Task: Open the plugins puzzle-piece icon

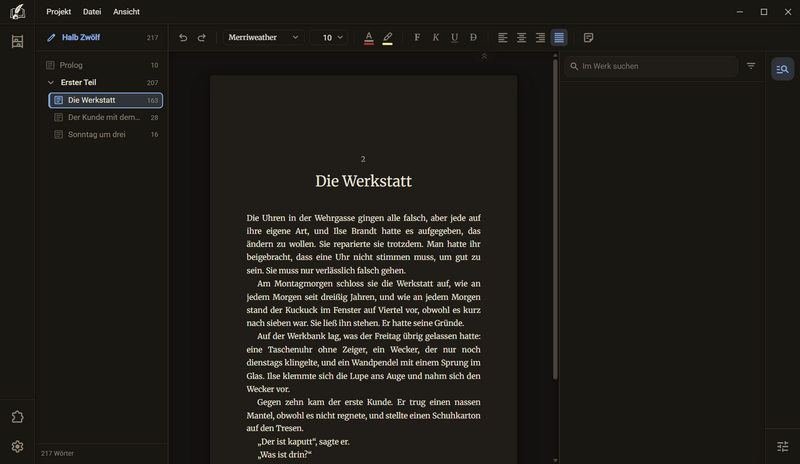Action: point(17,417)
